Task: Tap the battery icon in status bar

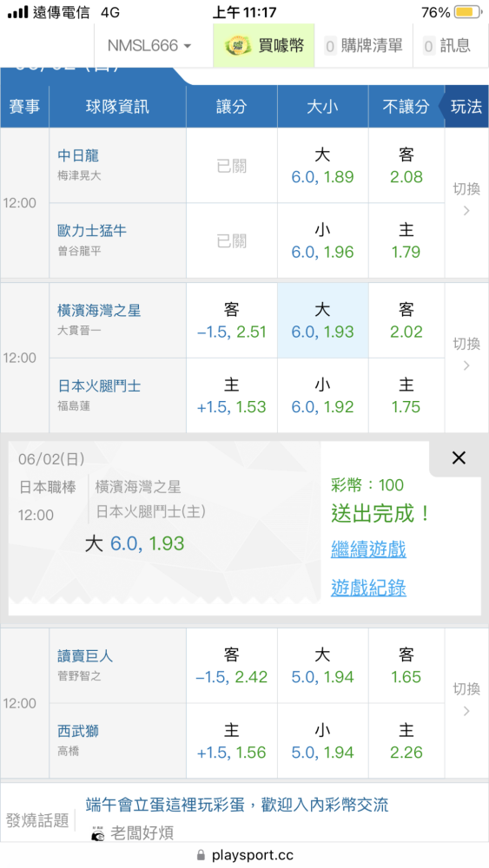Action: (x=468, y=12)
